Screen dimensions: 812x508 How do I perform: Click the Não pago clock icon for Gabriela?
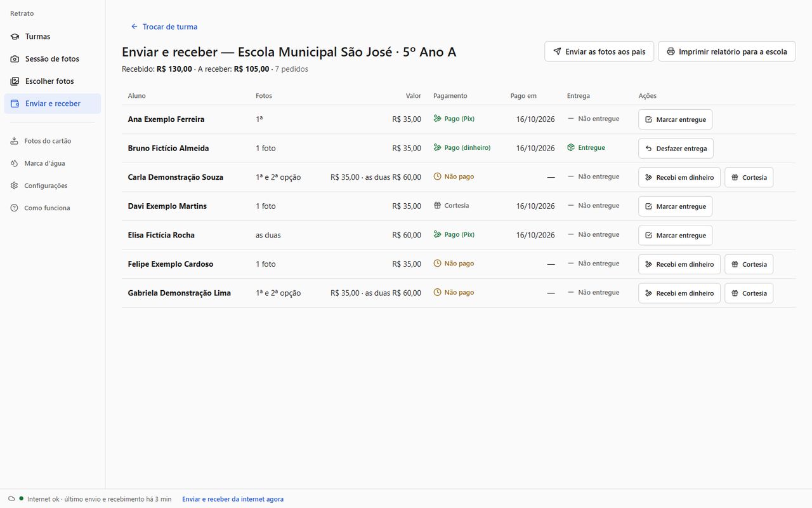click(x=437, y=292)
